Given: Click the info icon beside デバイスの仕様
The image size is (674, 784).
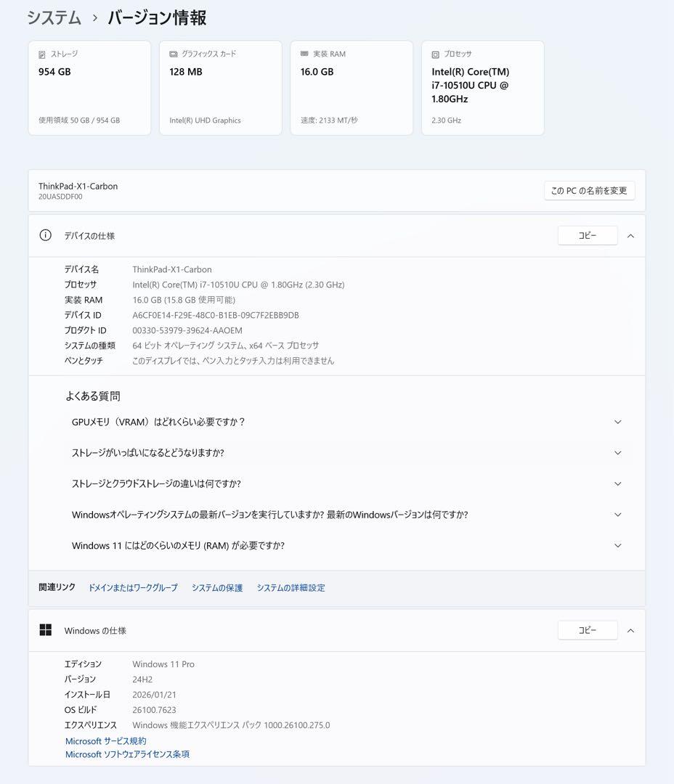Looking at the screenshot, I should (x=46, y=235).
